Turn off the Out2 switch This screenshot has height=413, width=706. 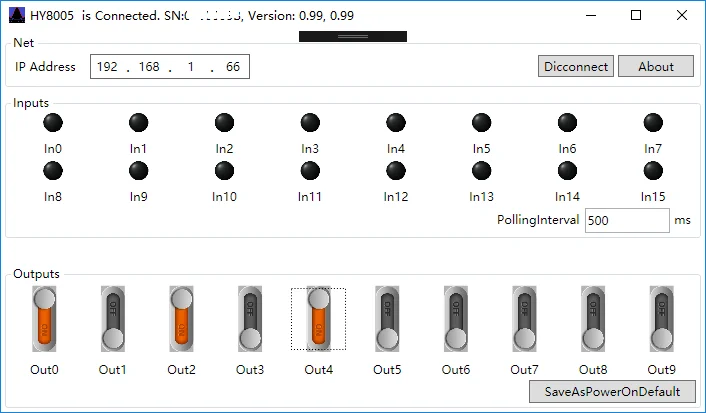(x=181, y=319)
